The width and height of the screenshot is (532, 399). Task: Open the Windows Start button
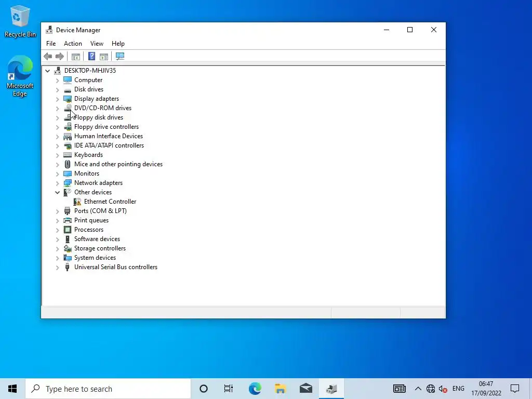[12, 389]
